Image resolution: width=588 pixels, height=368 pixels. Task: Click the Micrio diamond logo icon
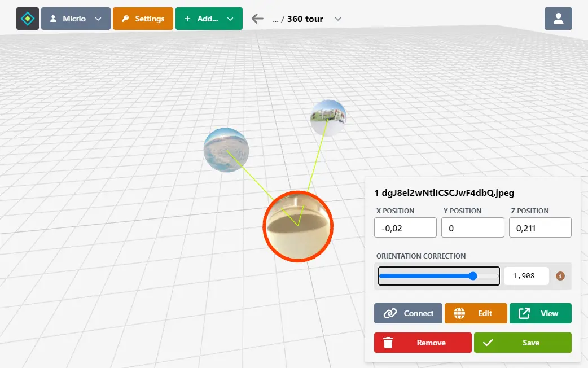[27, 18]
